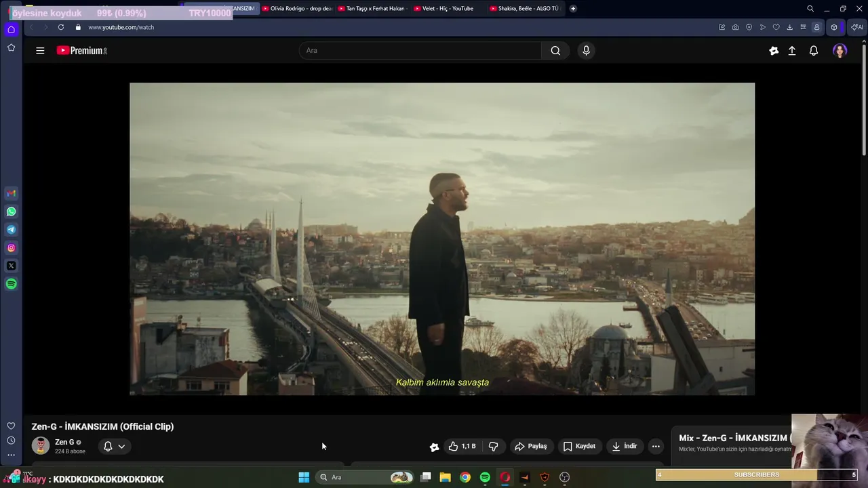
Task: Open Opera extensions cube icon
Action: click(834, 27)
